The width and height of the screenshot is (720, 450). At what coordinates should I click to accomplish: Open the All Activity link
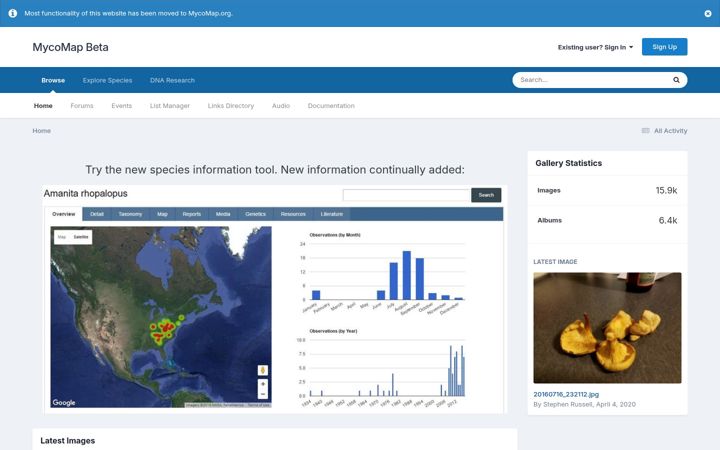tap(670, 131)
